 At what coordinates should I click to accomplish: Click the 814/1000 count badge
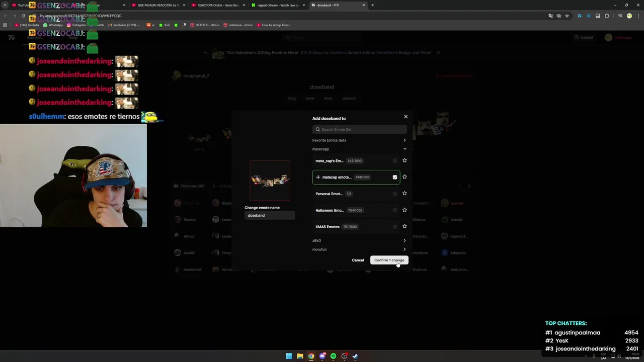click(x=362, y=177)
